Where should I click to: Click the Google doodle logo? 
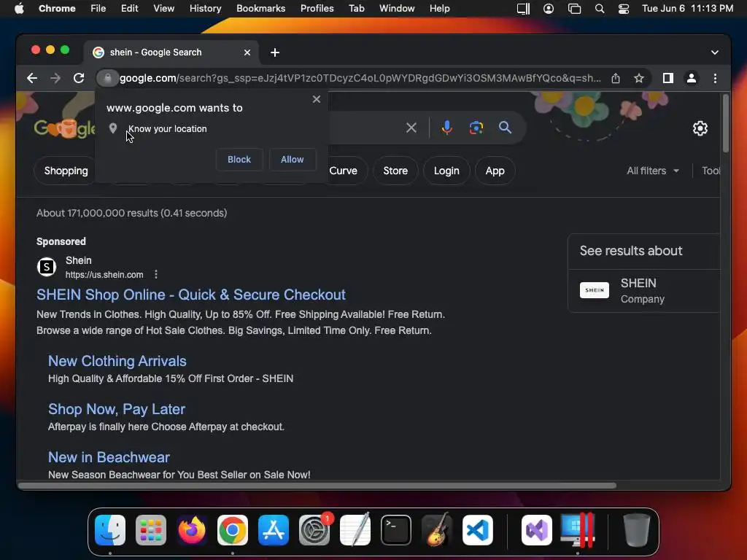[65, 128]
